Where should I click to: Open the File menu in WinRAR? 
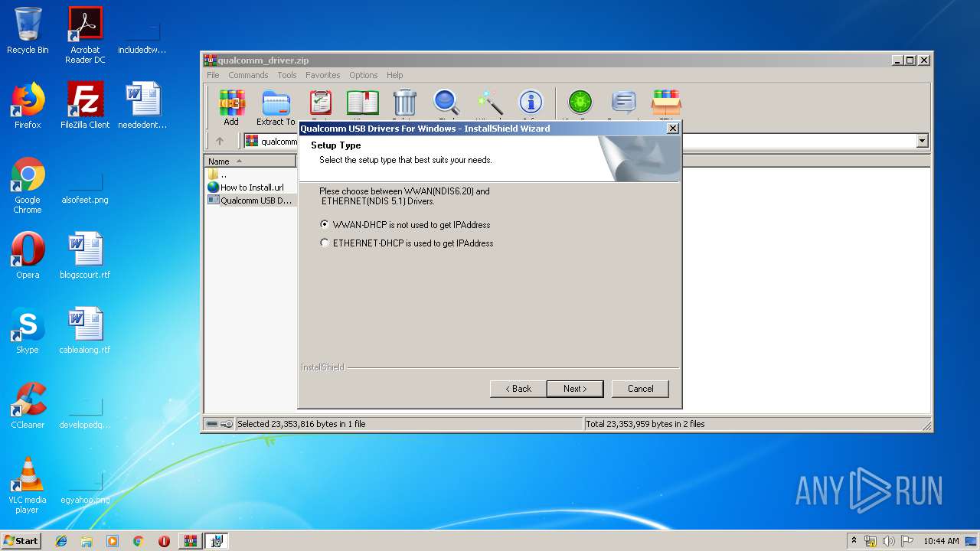pyautogui.click(x=213, y=75)
